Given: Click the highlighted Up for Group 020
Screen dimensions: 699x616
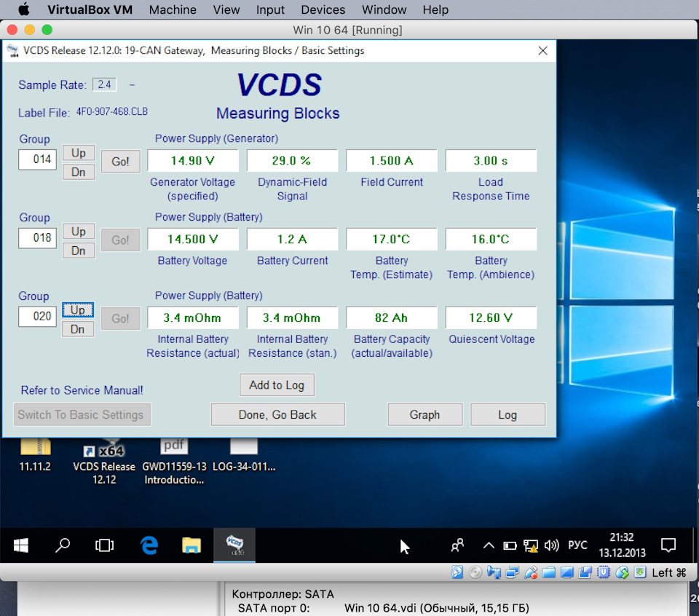Looking at the screenshot, I should [x=78, y=309].
